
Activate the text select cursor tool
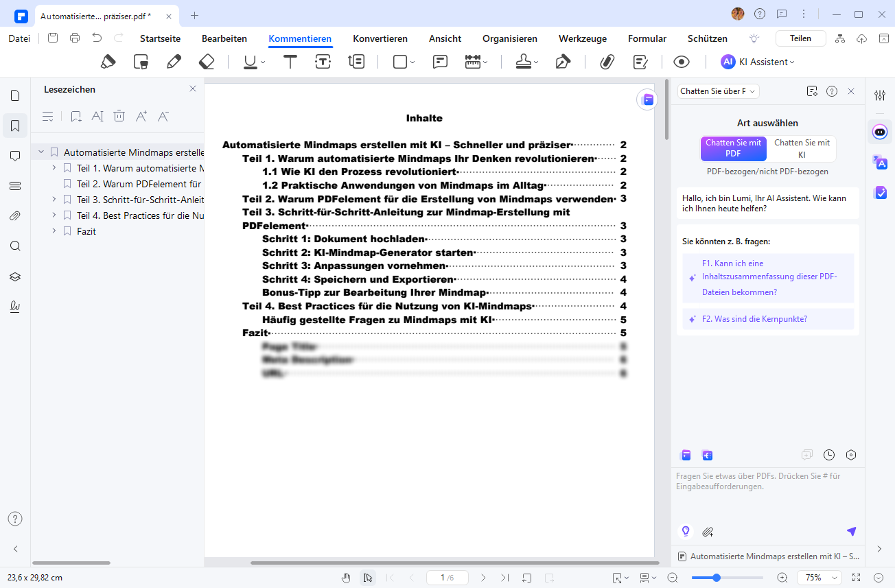click(x=368, y=578)
